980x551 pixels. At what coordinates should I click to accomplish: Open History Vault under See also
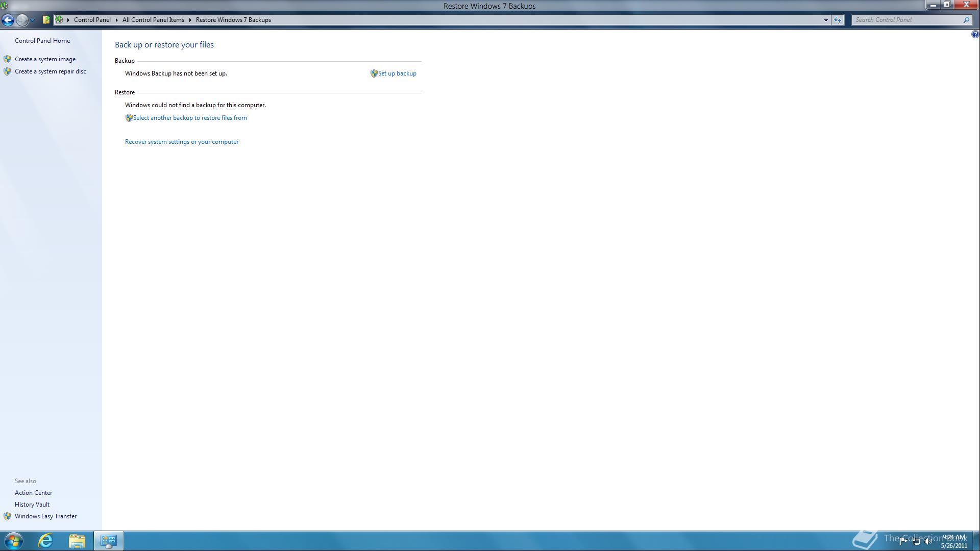tap(32, 505)
